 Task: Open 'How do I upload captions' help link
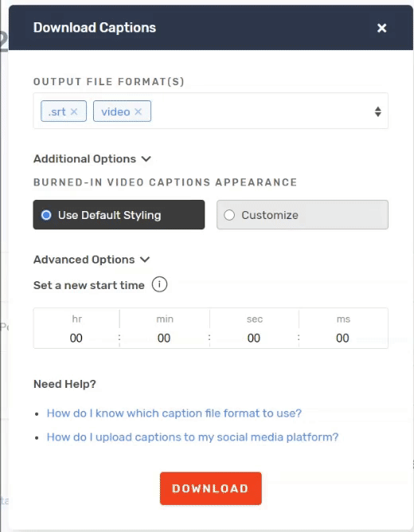(x=192, y=437)
